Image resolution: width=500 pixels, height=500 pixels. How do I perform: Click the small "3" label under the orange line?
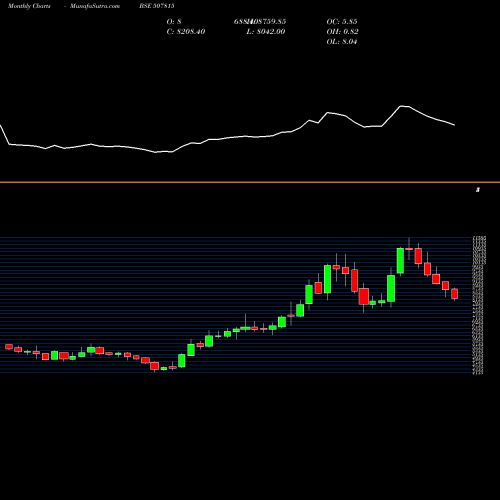tap(478, 190)
